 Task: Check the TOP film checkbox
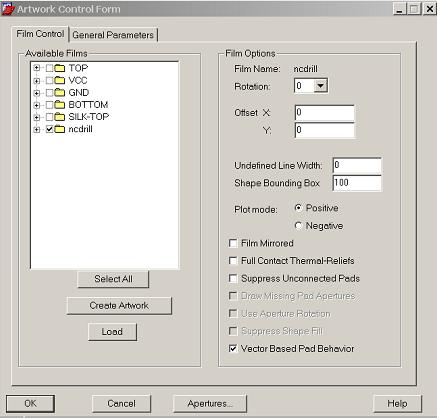coord(49,68)
